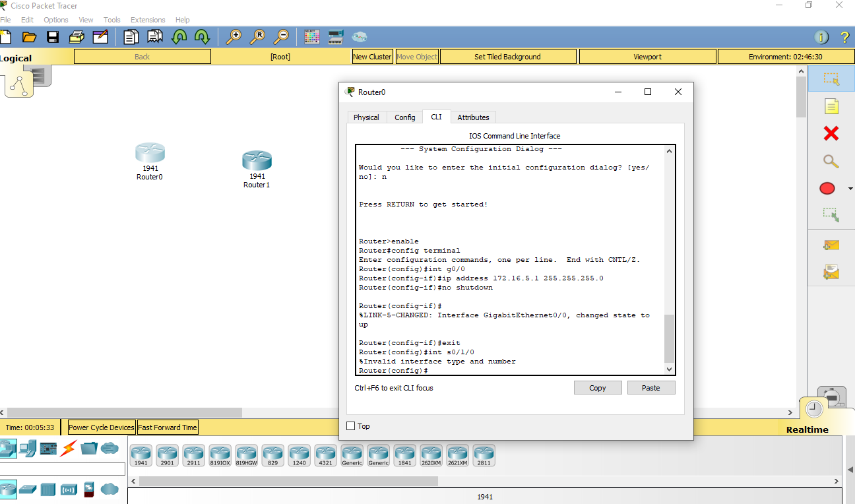The image size is (855, 504).
Task: Choose the 819HGW router model
Action: (247, 455)
